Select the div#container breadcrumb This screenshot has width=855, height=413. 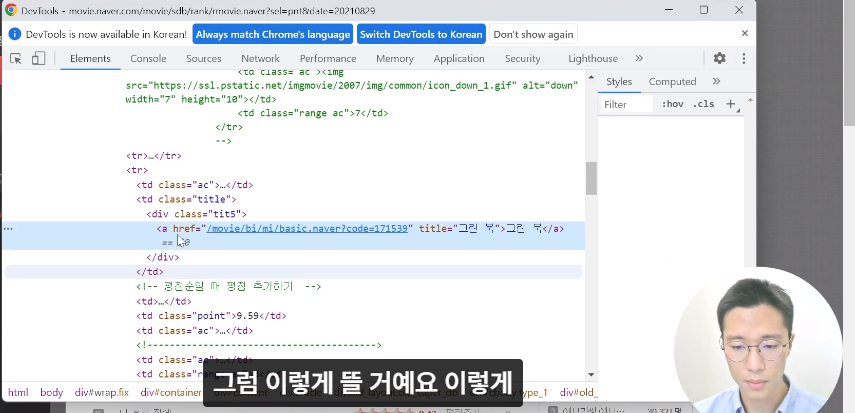pos(171,392)
